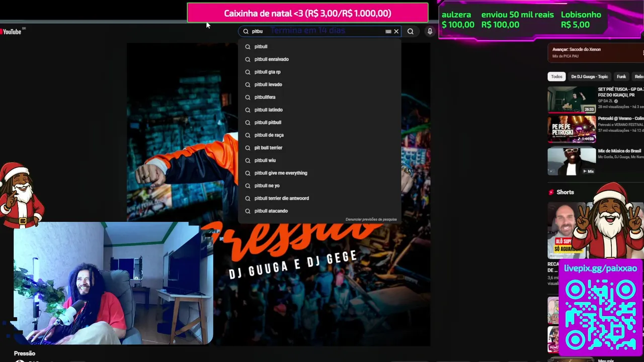Pick suggestion 'pitbull pitbull'

pos(319,122)
